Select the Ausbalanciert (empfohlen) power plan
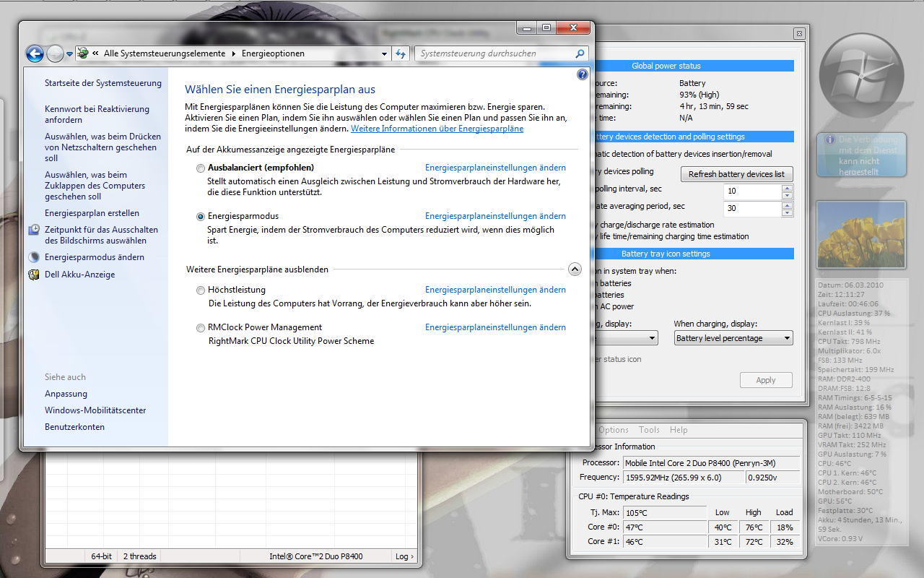The height and width of the screenshot is (578, 924). 201,168
